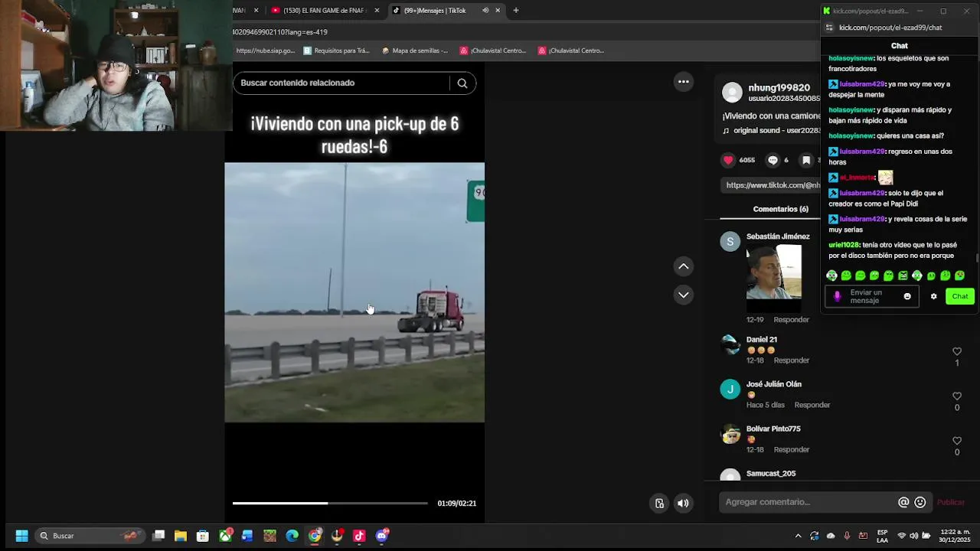Insert mention with the @ icon
Screen dimensions: 980x551
903,502
